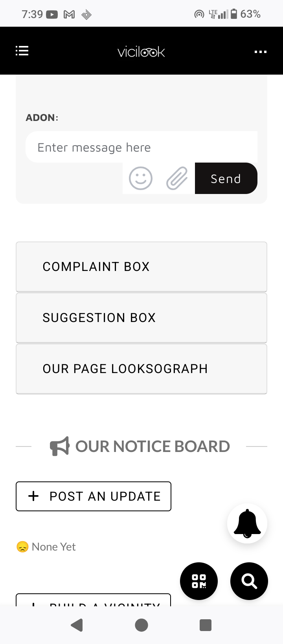Focus the Enter message here field
The width and height of the screenshot is (283, 644).
(141, 147)
